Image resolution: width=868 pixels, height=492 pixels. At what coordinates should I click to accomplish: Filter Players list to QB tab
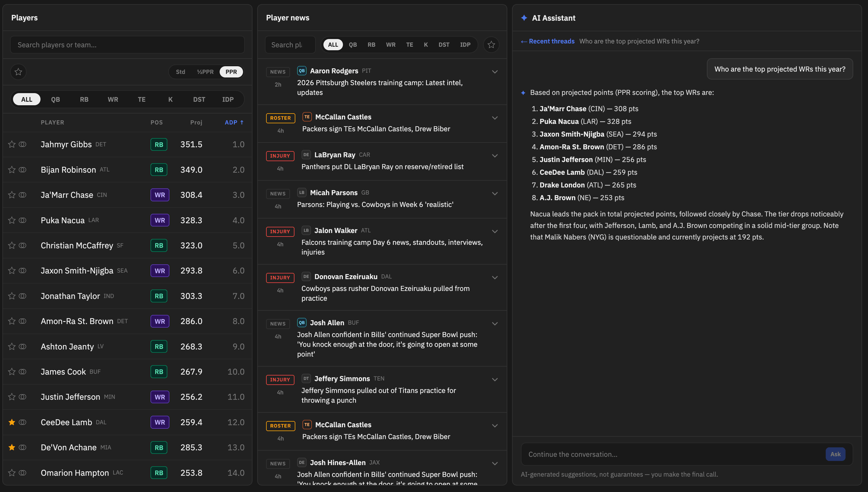tap(55, 99)
